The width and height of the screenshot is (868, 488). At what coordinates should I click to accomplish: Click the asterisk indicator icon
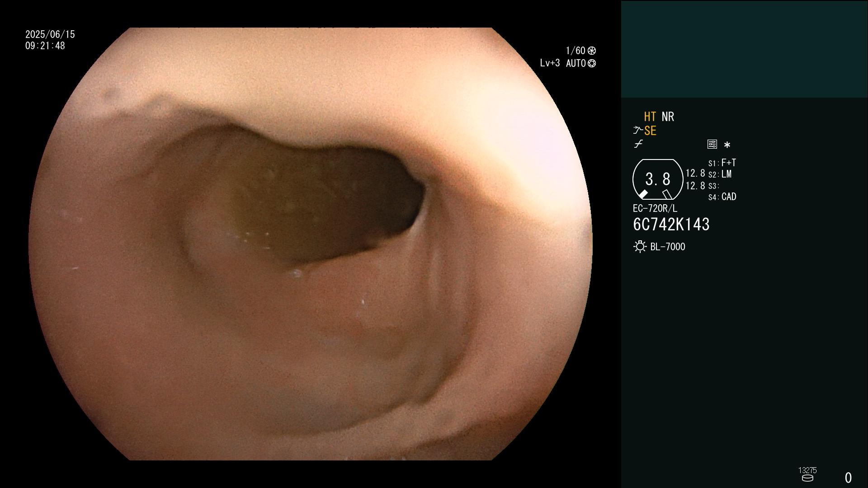pyautogui.click(x=727, y=145)
